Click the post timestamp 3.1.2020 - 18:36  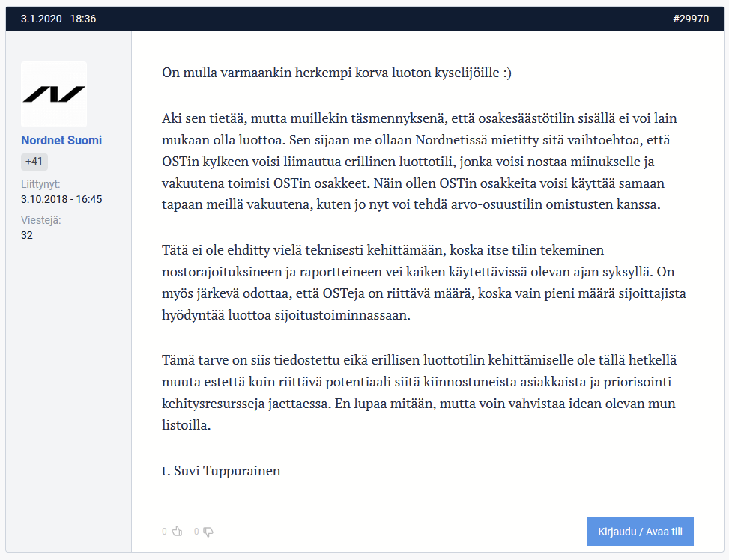[58, 19]
